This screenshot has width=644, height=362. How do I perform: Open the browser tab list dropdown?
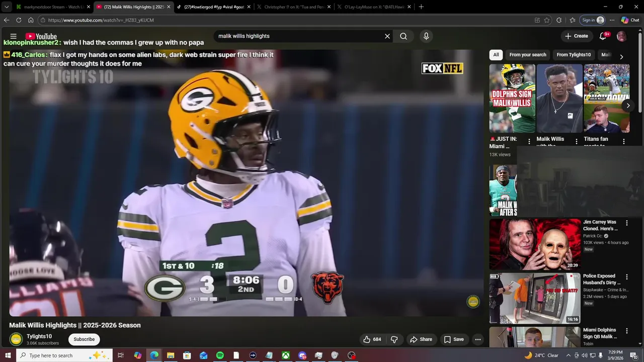tap(7, 7)
